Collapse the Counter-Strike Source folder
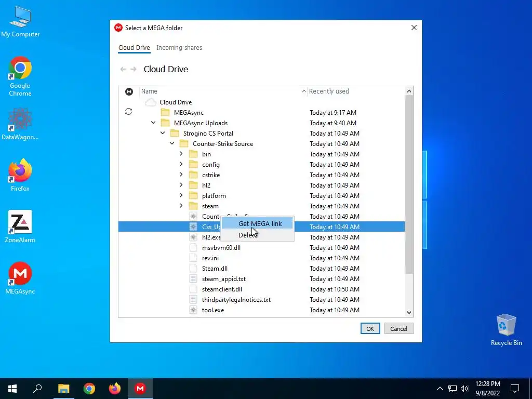This screenshot has width=532, height=399. point(172,144)
